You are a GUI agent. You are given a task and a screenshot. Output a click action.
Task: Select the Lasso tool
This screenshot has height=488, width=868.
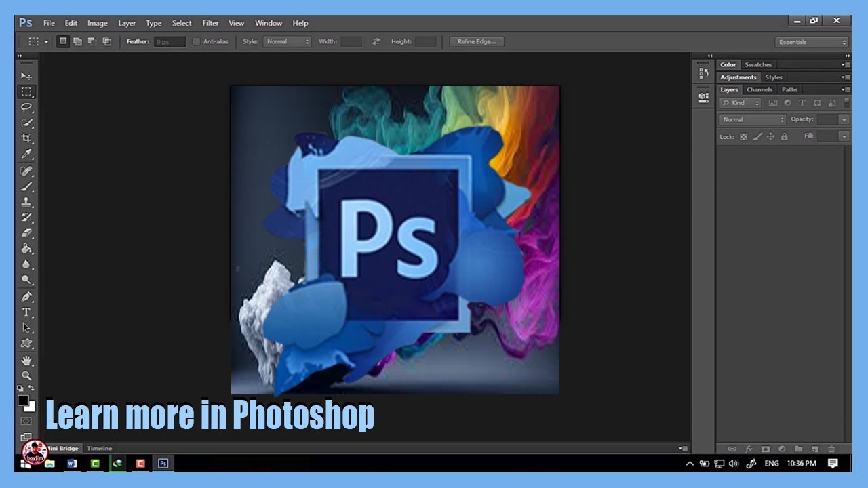26,107
